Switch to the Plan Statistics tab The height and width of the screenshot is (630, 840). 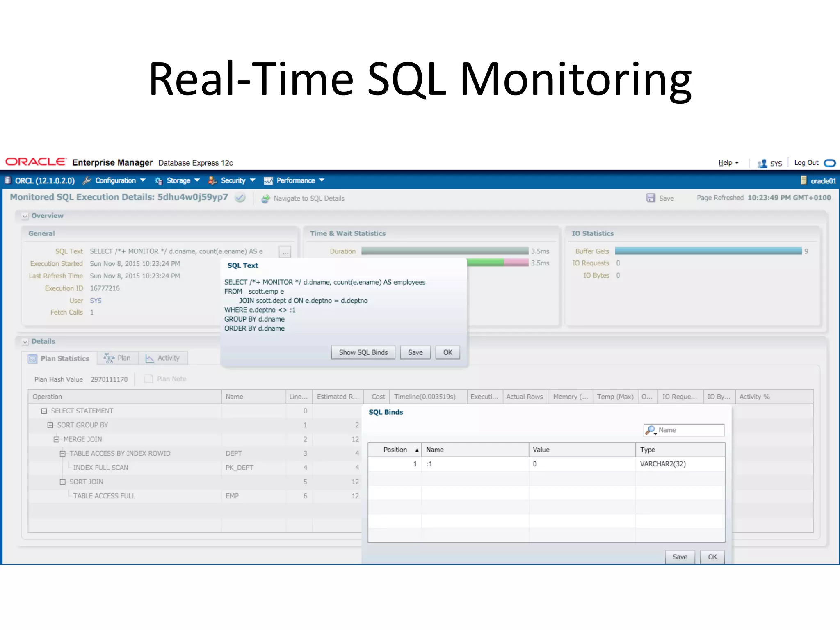59,358
